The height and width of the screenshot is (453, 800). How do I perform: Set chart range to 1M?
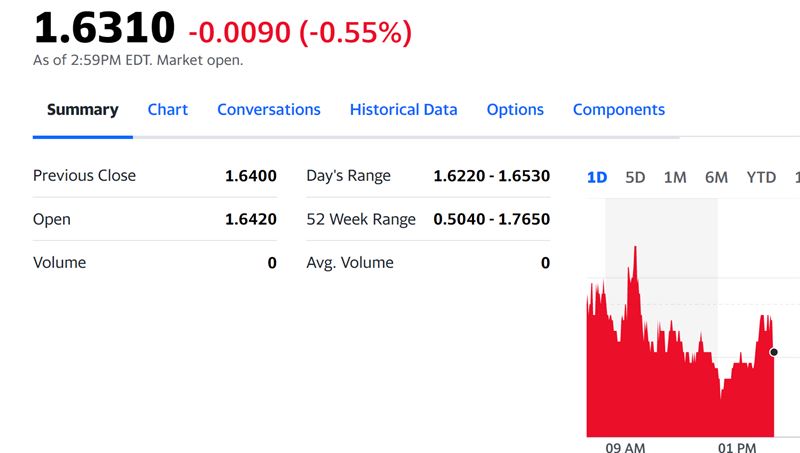click(x=675, y=177)
